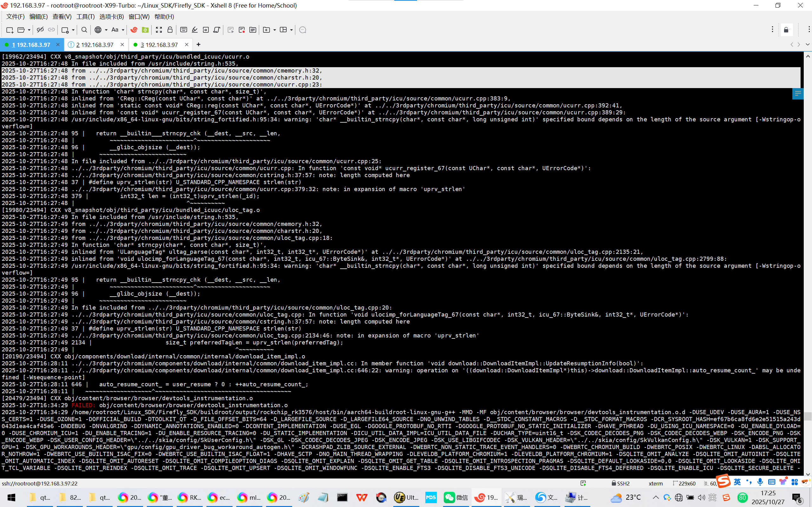Image resolution: width=812 pixels, height=507 pixels.
Task: Expand the font size Aa dropdown
Action: pyautogui.click(x=123, y=30)
